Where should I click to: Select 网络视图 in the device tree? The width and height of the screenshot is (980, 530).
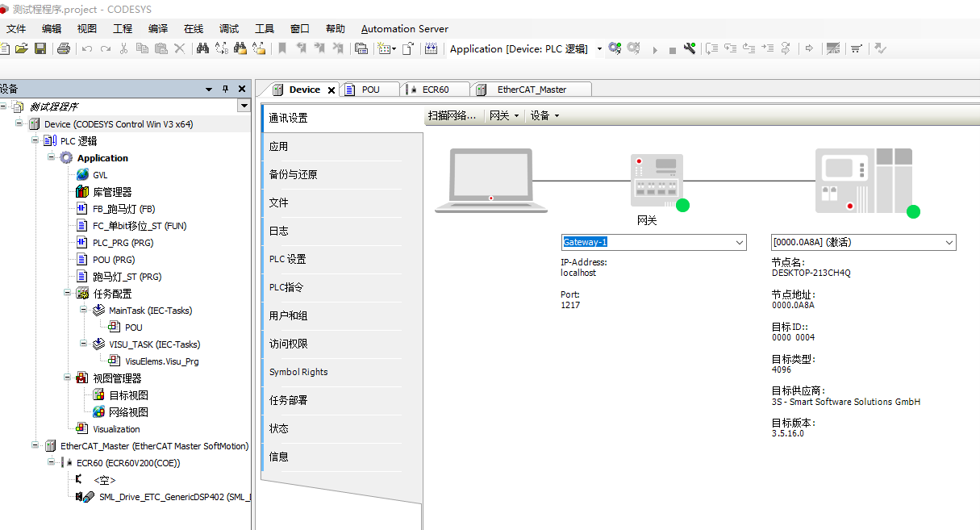(128, 412)
